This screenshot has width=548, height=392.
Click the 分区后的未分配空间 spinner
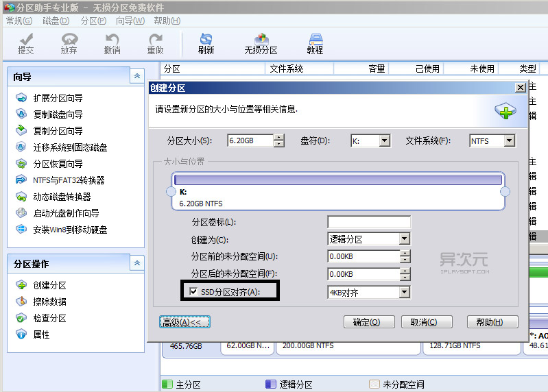405,274
